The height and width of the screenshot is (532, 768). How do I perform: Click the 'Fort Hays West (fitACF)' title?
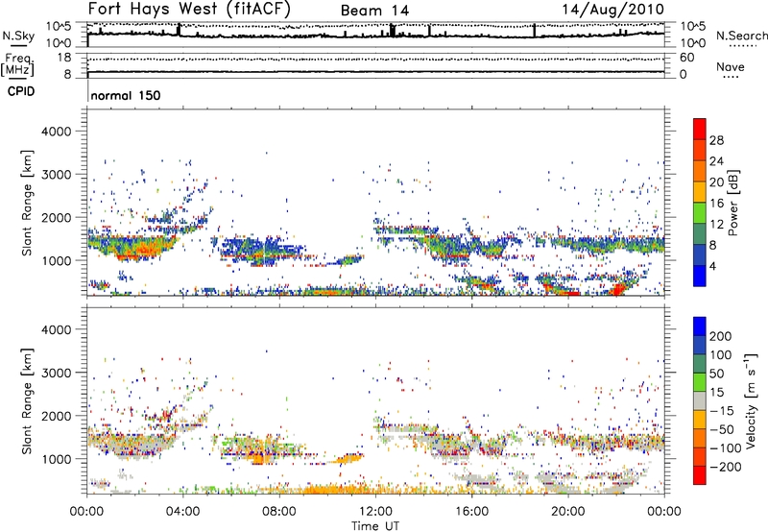click(189, 10)
